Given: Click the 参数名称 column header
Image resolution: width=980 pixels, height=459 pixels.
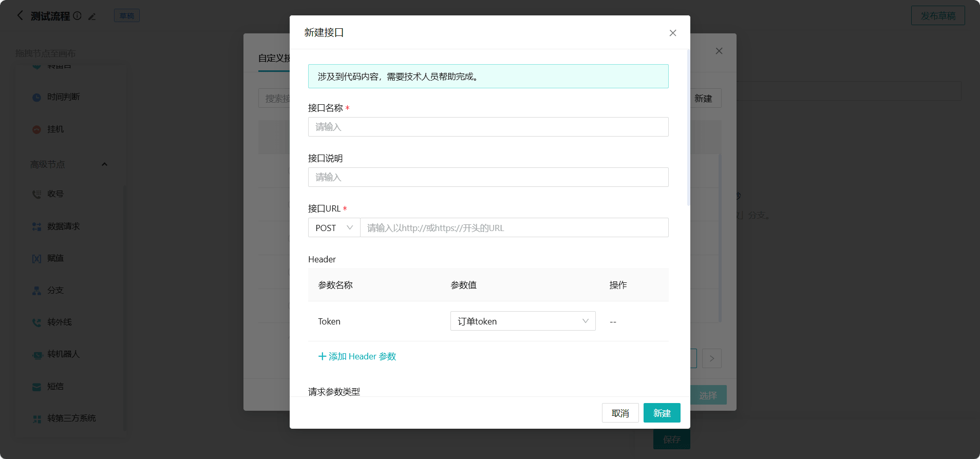Looking at the screenshot, I should (335, 285).
